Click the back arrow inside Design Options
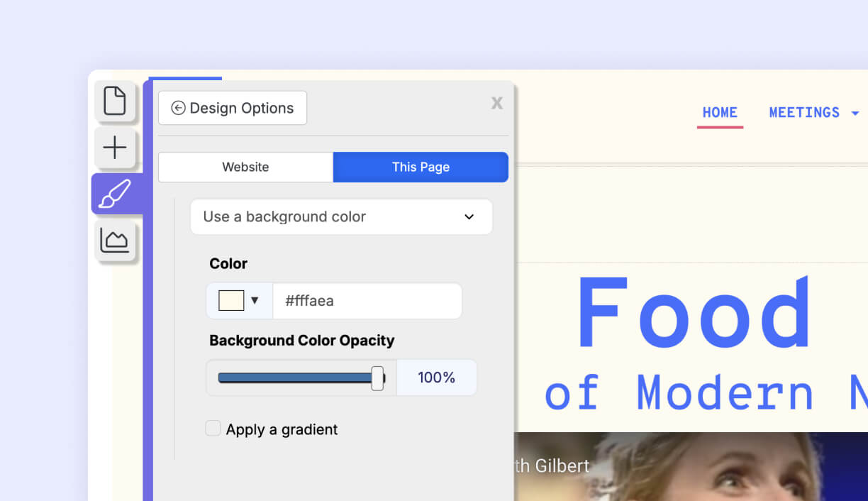868x501 pixels. [179, 108]
